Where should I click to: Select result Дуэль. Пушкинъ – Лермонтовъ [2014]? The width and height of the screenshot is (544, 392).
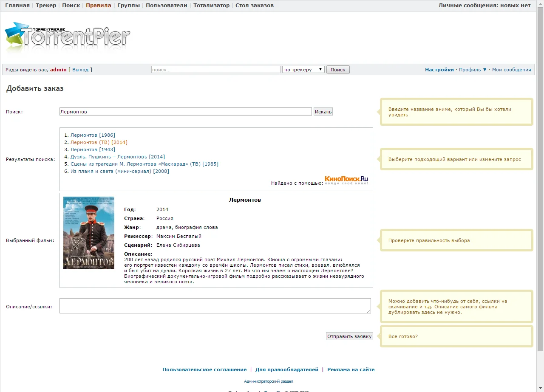[118, 157]
